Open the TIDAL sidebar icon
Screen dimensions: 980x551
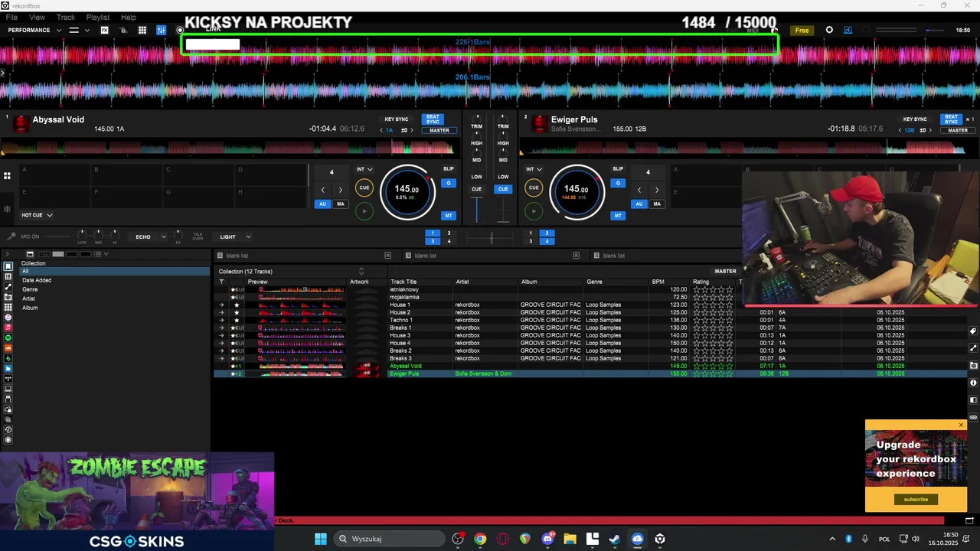[x=8, y=379]
